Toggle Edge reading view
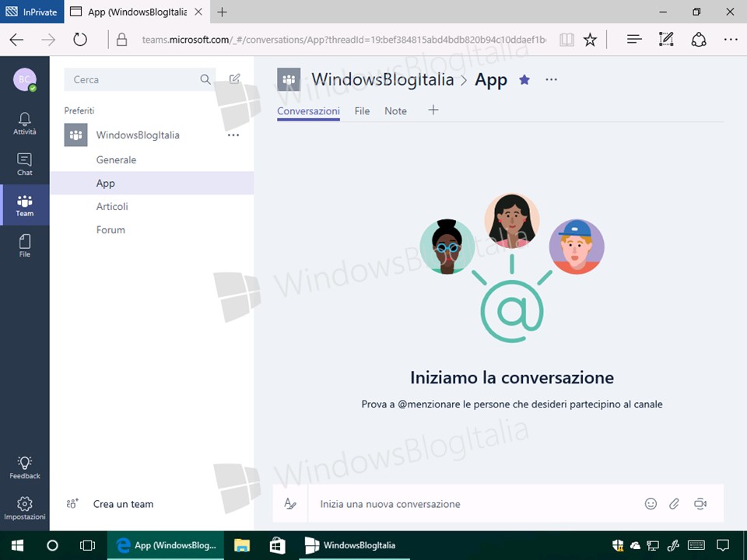 (567, 40)
